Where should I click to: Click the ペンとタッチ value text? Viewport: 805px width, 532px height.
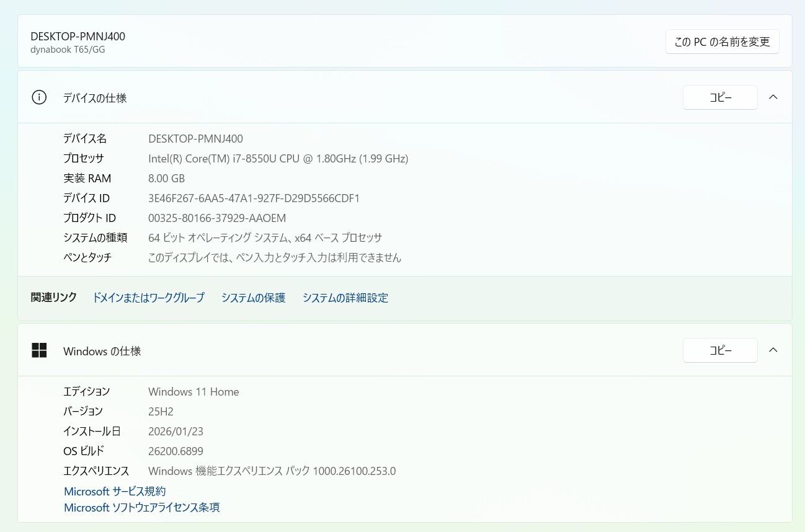(275, 257)
